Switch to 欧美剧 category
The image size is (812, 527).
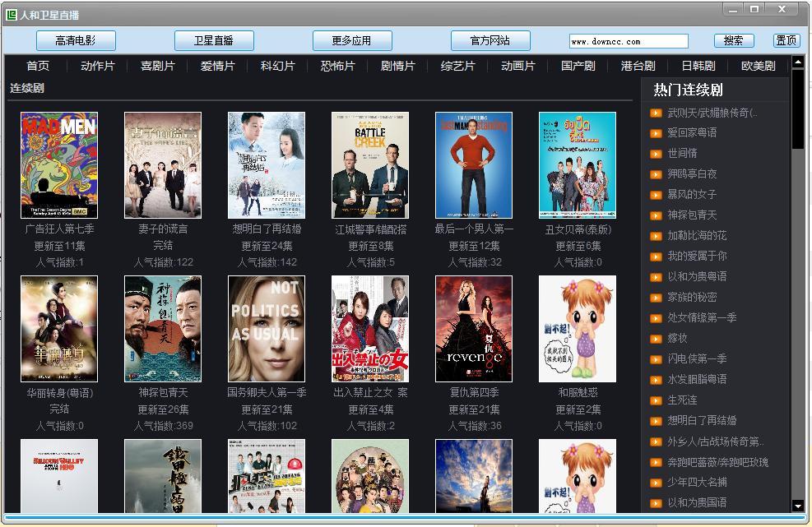coord(759,66)
